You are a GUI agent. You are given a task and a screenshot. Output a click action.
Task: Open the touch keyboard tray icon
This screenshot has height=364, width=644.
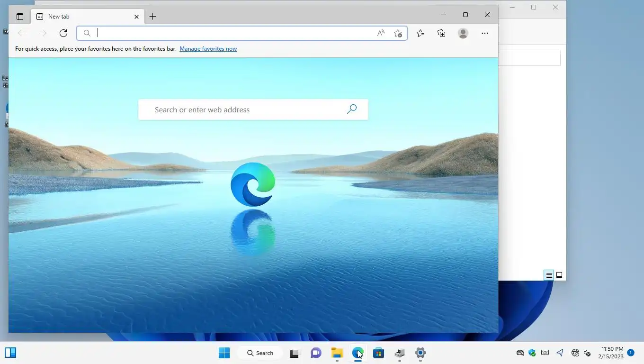click(x=545, y=353)
